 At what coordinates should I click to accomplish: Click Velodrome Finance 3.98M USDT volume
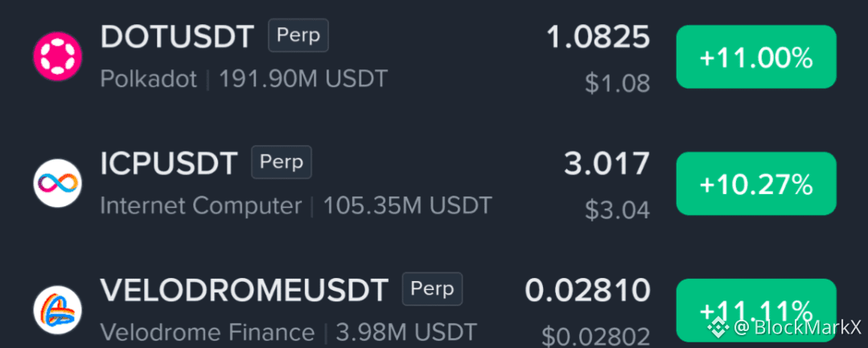point(289,333)
